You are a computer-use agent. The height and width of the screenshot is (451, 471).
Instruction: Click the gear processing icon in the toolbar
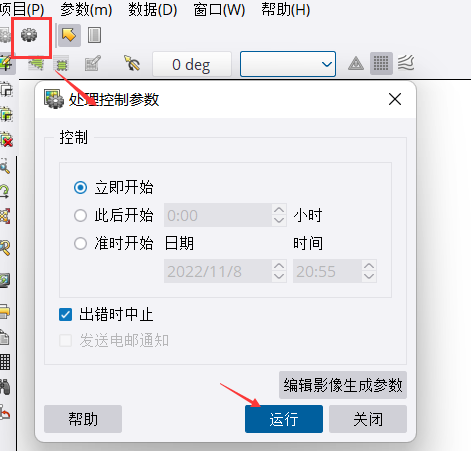pos(29,35)
